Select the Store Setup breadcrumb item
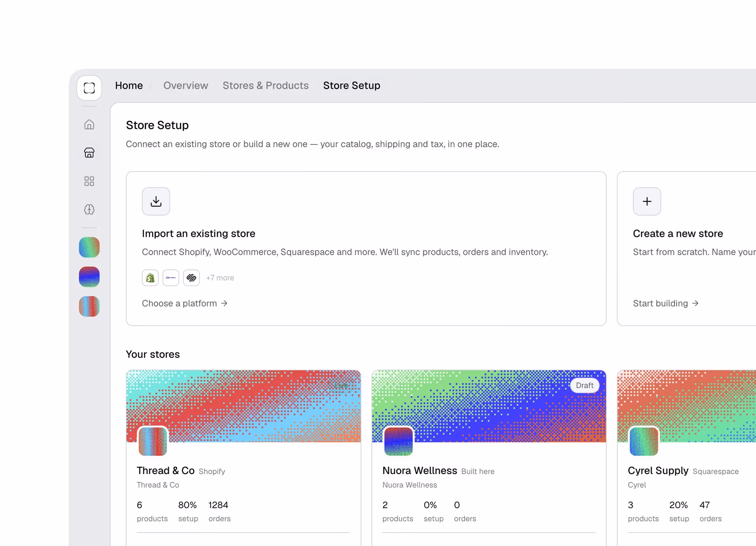The width and height of the screenshot is (756, 546). (352, 85)
